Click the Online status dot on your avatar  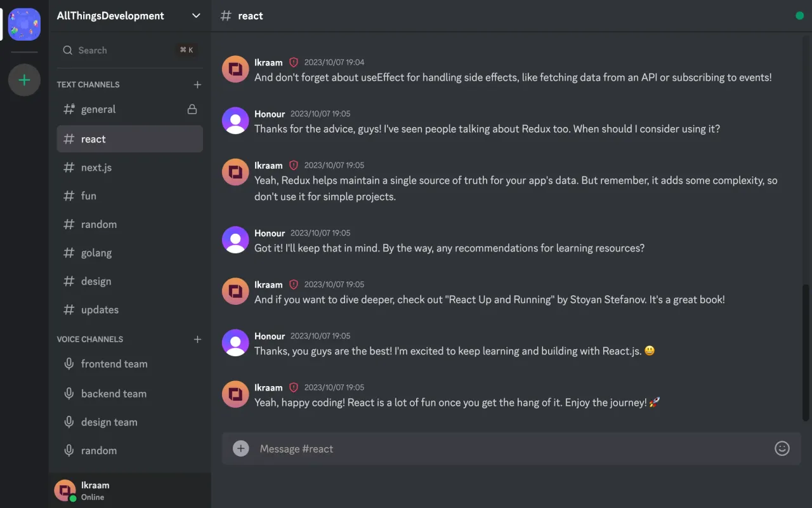72,497
